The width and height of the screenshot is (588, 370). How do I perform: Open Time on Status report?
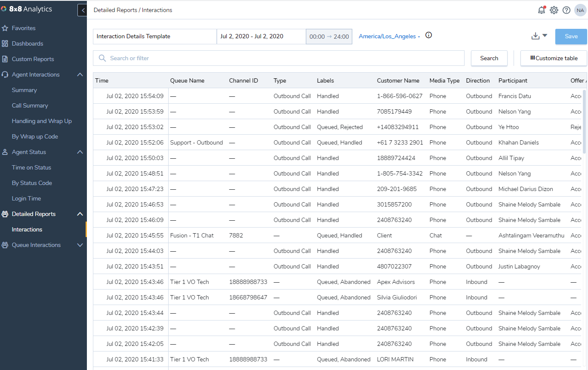31,167
